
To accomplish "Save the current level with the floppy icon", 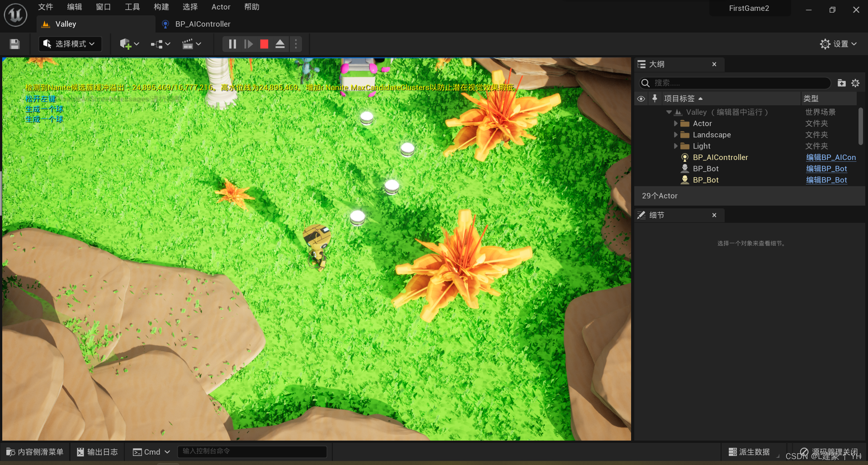I will [x=14, y=44].
